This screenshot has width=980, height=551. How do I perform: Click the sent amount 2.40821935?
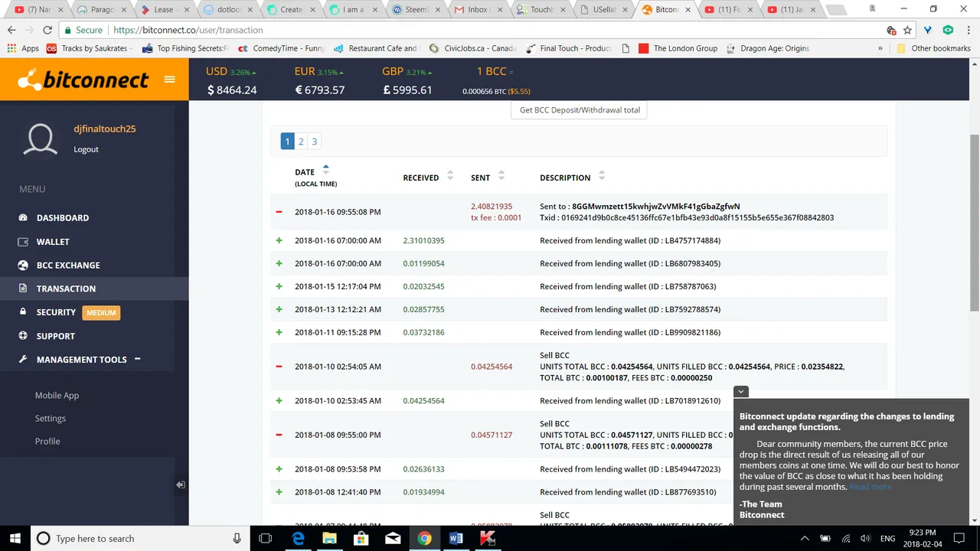coord(492,207)
